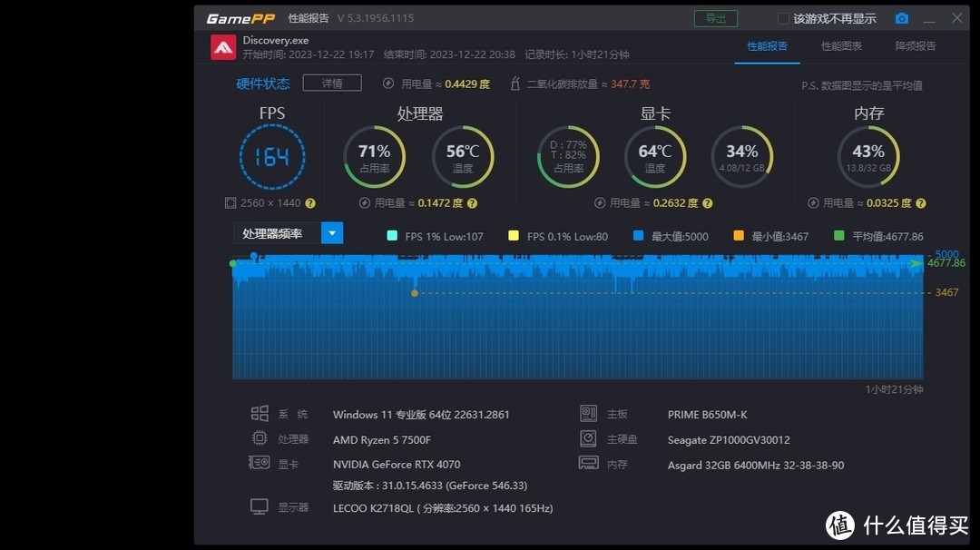Click the Windows 11 专业版 system text
Viewport: 980px width, 550px height.
tap(421, 415)
